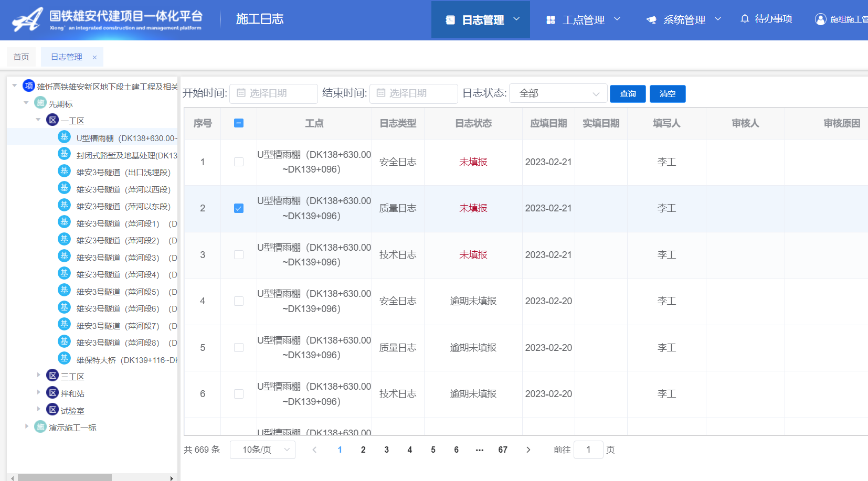The image size is (868, 481).
Task: Check the checkbox for row 4 安全日志
Action: (239, 301)
